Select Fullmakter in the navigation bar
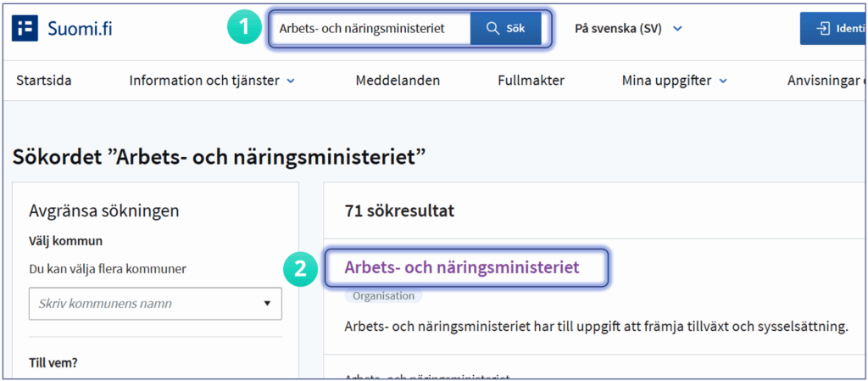The height and width of the screenshot is (381, 868). coord(531,81)
